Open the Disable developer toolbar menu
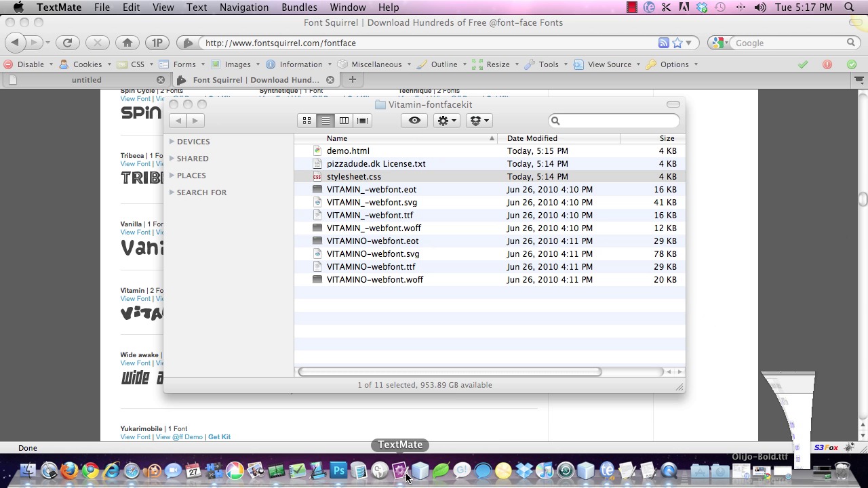This screenshot has width=868, height=488. [28, 64]
